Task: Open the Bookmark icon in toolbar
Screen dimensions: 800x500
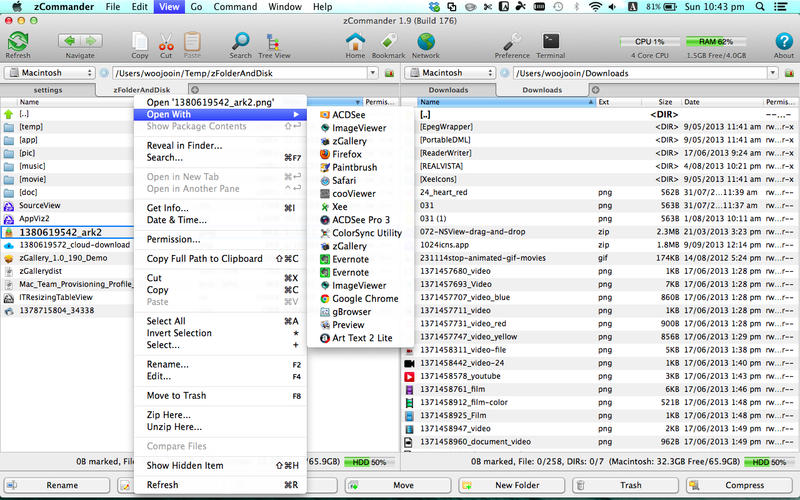Action: point(388,42)
